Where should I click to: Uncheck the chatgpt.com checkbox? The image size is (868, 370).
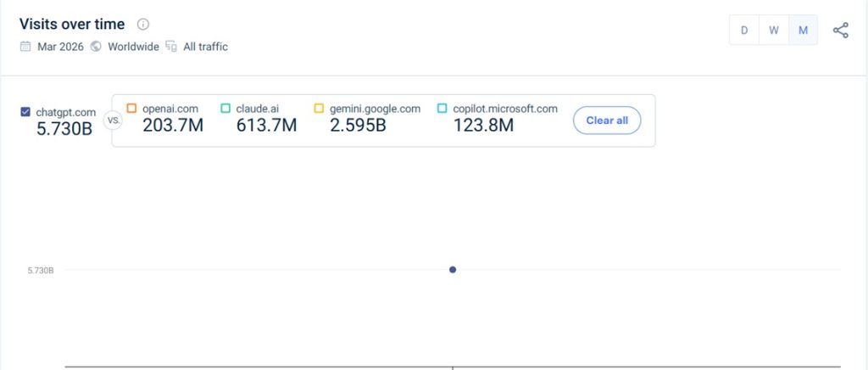tap(25, 112)
